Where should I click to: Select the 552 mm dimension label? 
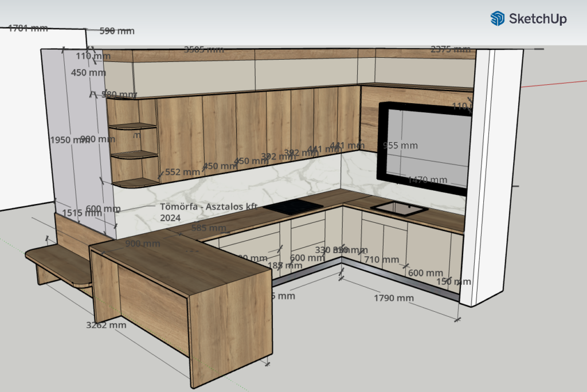coord(182,171)
